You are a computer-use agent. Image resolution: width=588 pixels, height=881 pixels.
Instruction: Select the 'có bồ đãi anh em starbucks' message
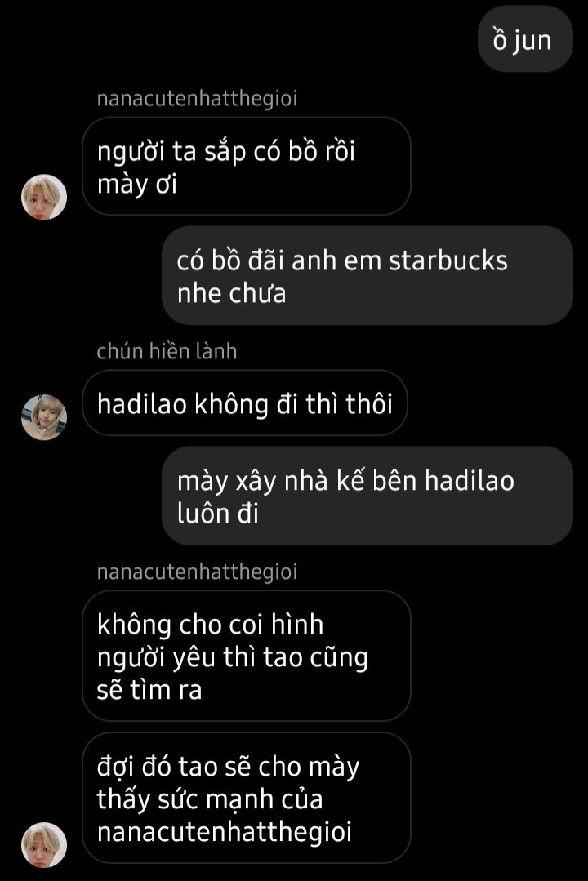[367, 275]
